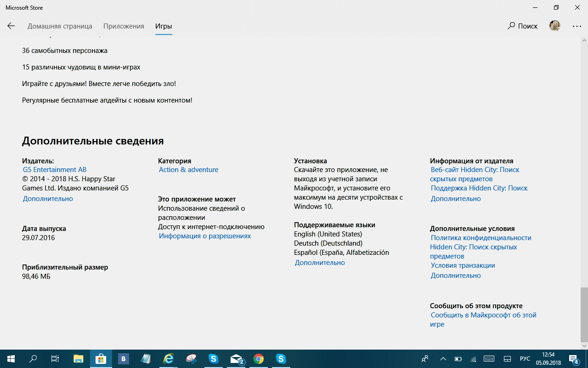Viewport: 588px width, 368px height.
Task: Click Поиск search label
Action: [528, 26]
